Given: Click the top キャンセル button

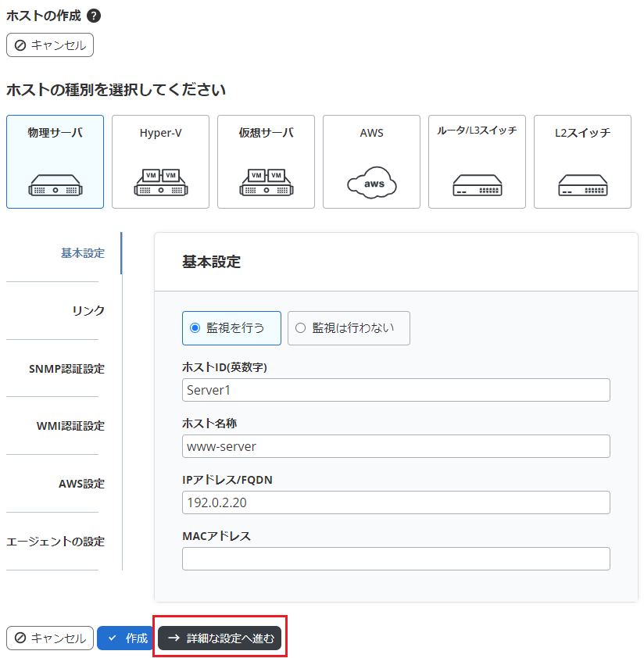Looking at the screenshot, I should [x=50, y=45].
